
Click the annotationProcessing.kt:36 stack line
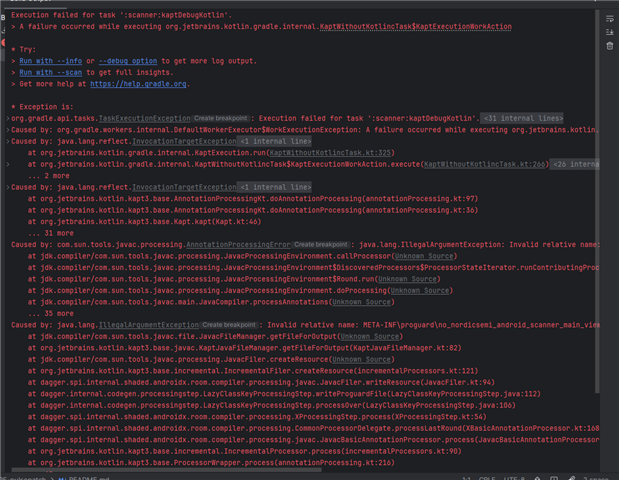click(253, 210)
